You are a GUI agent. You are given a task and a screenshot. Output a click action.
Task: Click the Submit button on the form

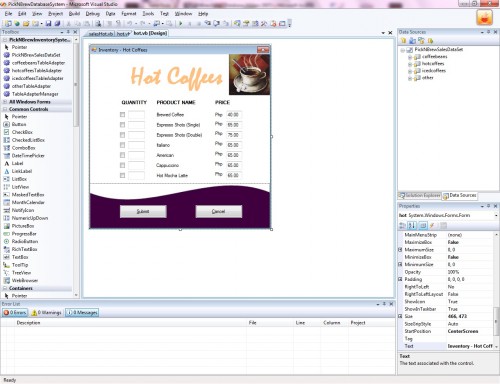[x=143, y=211]
